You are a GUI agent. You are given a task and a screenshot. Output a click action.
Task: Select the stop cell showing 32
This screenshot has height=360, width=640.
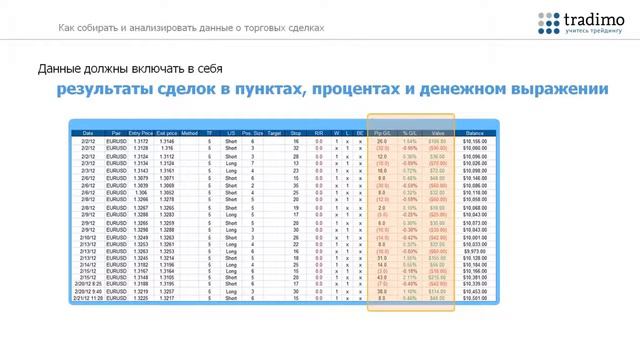(x=296, y=148)
